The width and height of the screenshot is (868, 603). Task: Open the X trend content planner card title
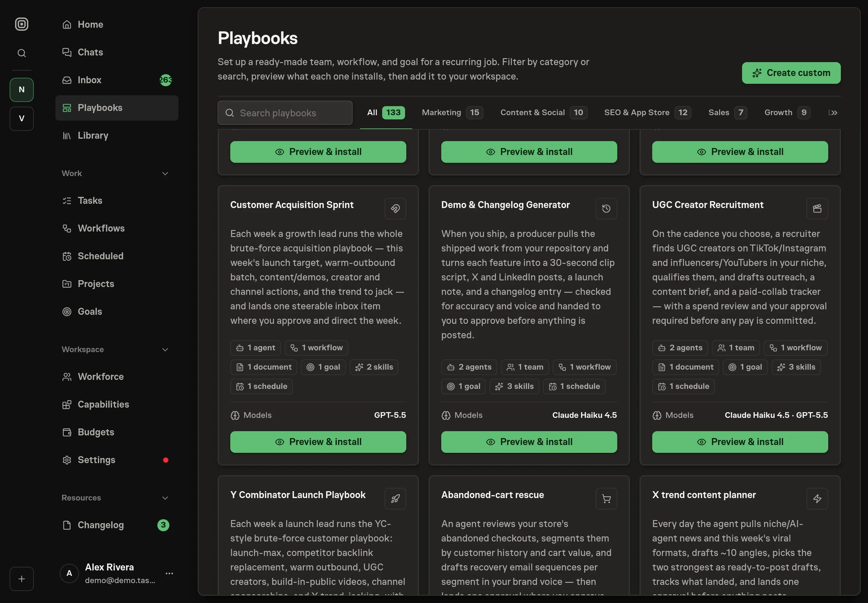pyautogui.click(x=704, y=495)
